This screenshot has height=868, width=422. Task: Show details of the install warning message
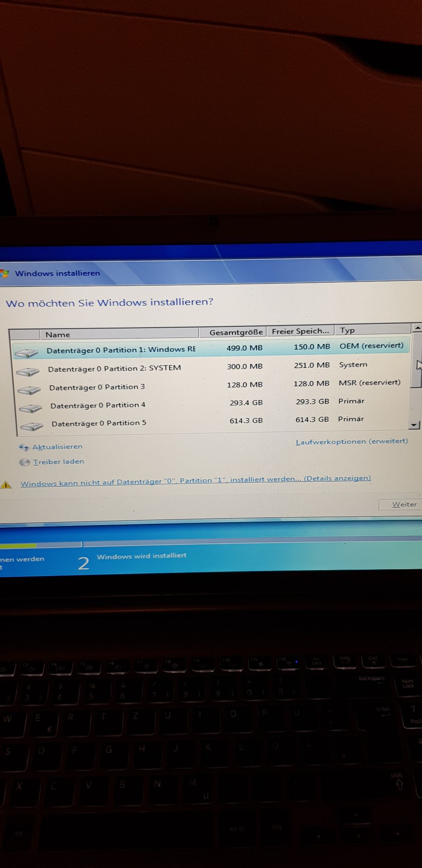(x=196, y=481)
